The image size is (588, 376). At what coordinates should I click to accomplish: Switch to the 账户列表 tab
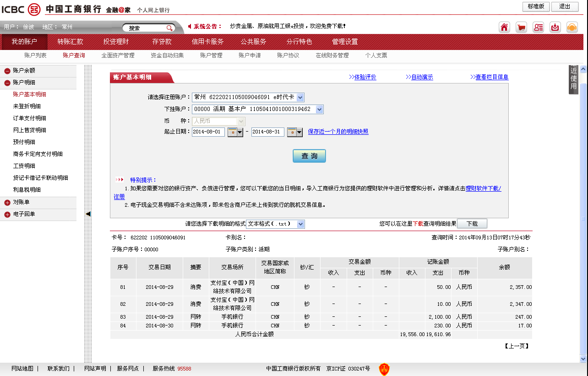pyautogui.click(x=35, y=55)
